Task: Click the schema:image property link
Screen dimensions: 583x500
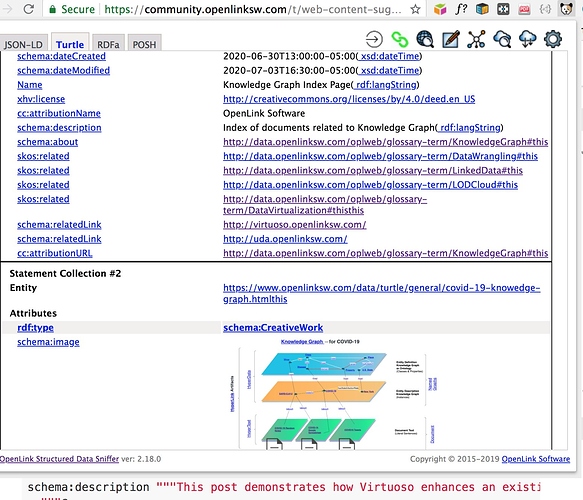Action: pos(48,342)
